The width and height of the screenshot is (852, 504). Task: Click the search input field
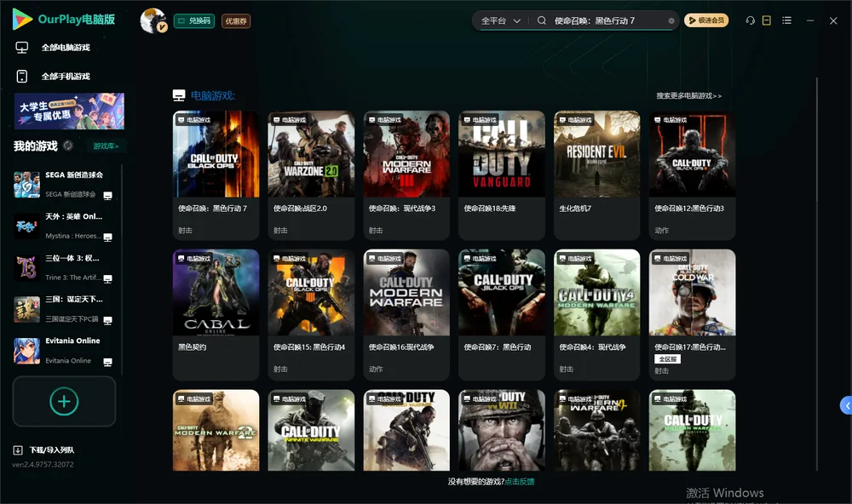coord(608,20)
